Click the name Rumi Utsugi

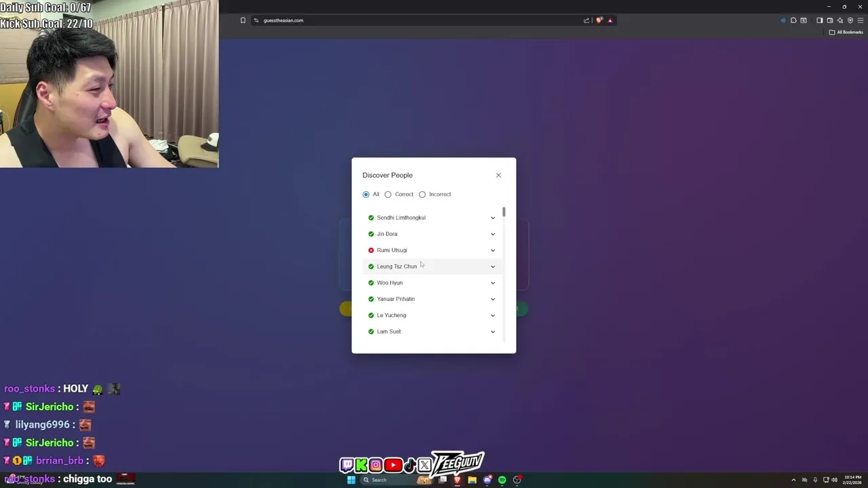coord(392,250)
